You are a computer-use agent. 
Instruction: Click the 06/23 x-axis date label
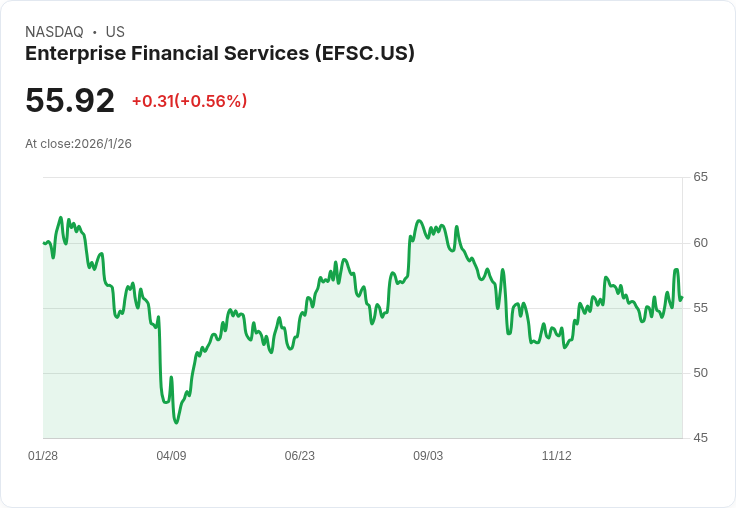[299, 456]
